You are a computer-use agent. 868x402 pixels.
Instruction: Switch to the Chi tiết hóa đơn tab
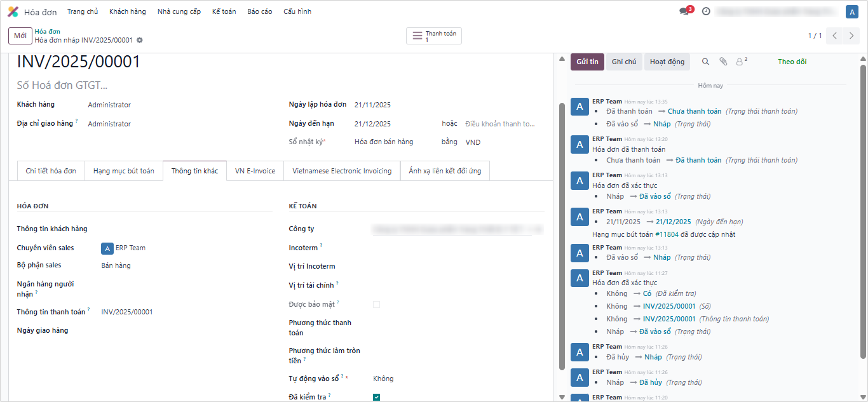coord(51,171)
